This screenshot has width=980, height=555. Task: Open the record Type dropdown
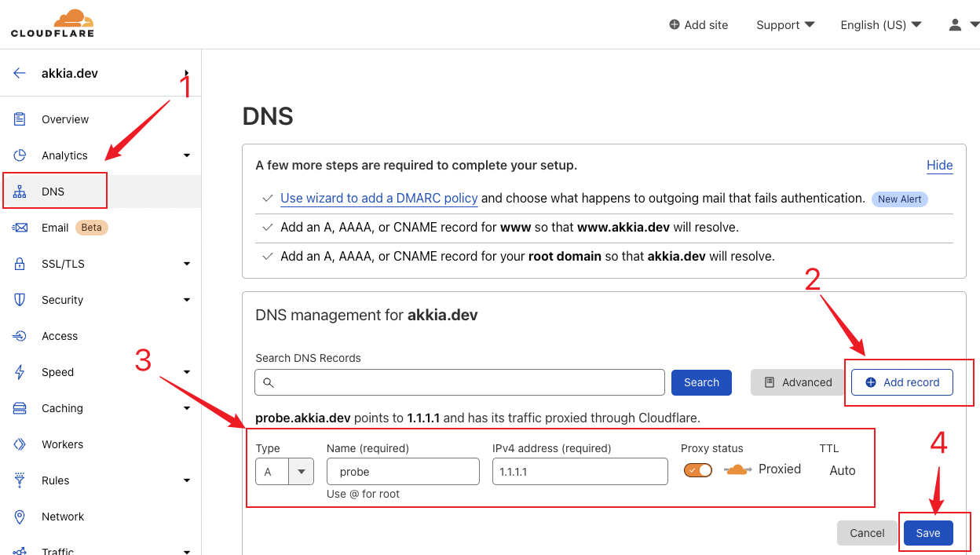click(301, 471)
